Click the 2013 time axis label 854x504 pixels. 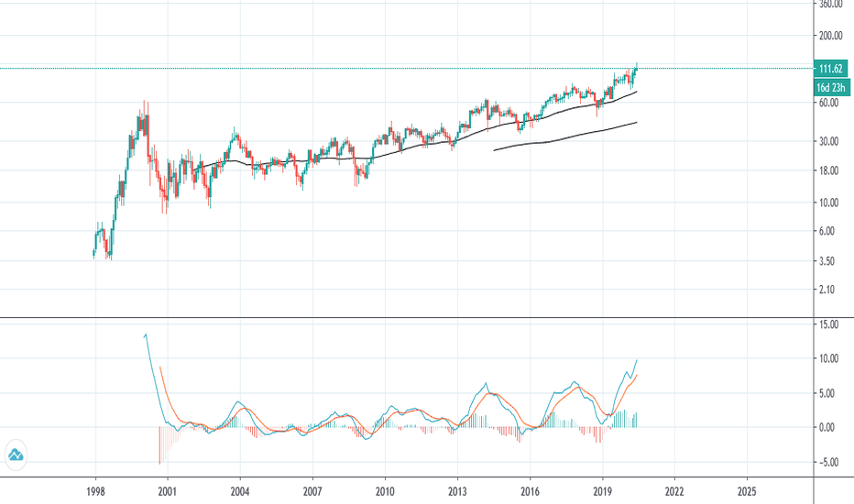457,492
